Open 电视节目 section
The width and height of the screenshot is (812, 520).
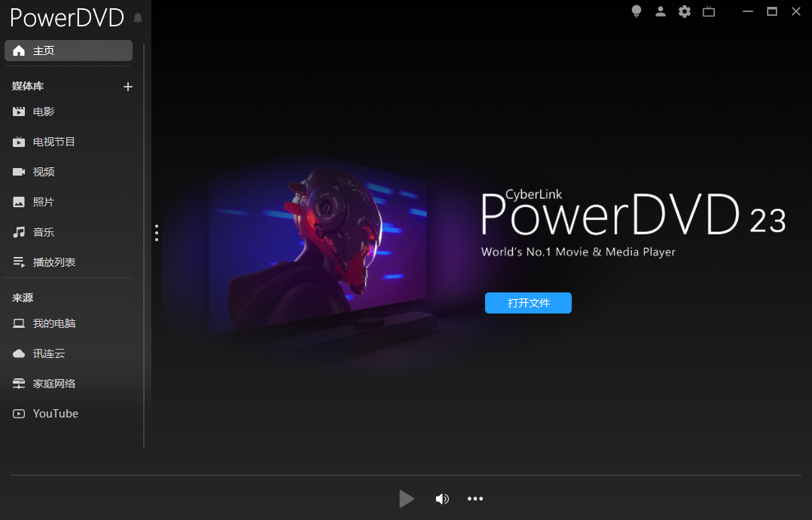click(53, 142)
